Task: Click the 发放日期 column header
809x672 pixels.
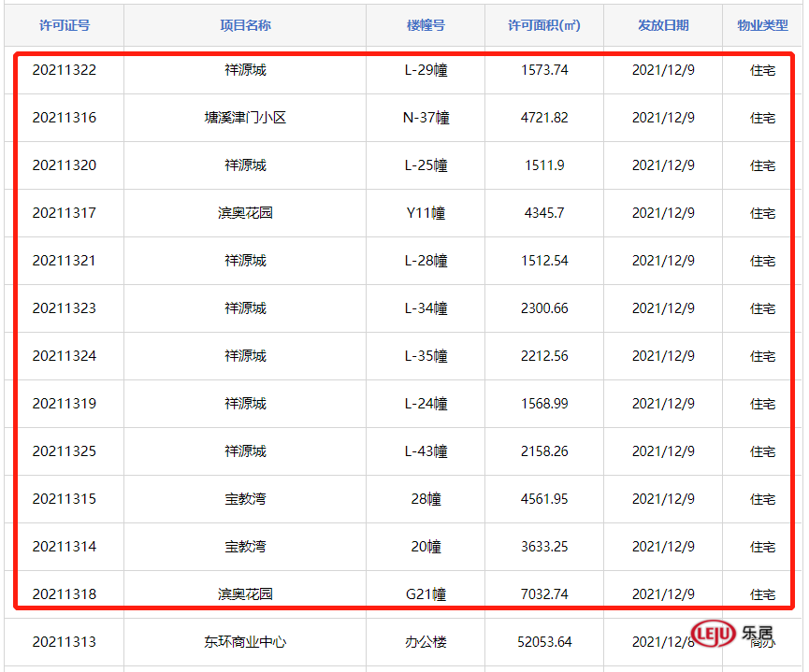Action: [663, 25]
